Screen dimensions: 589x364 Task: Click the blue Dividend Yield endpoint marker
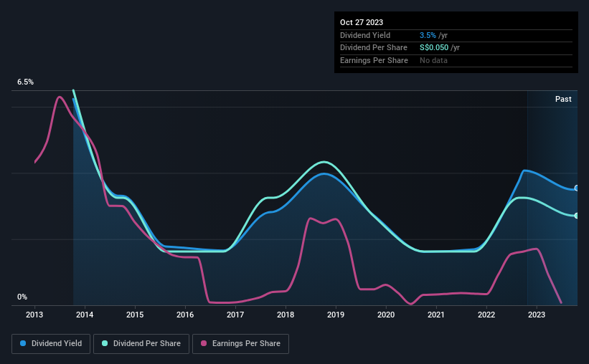(577, 188)
